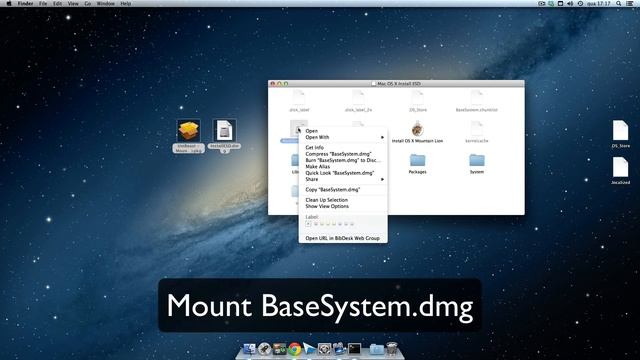Choose Open in the context menu

click(343, 131)
